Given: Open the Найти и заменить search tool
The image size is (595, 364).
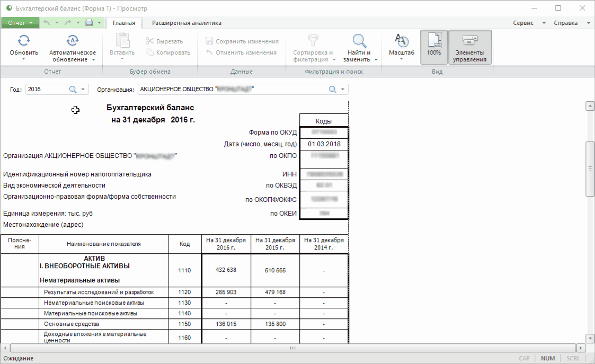Looking at the screenshot, I should (359, 41).
